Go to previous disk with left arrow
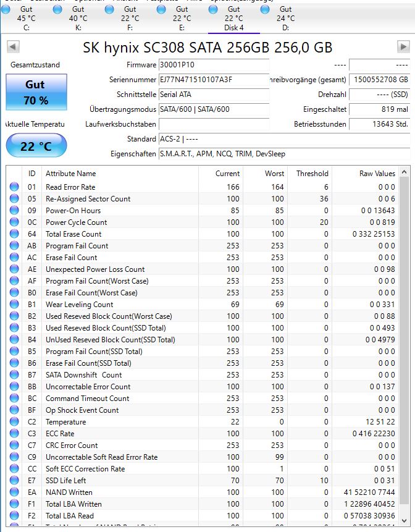Viewport: 415px width, 532px height. 13,46
